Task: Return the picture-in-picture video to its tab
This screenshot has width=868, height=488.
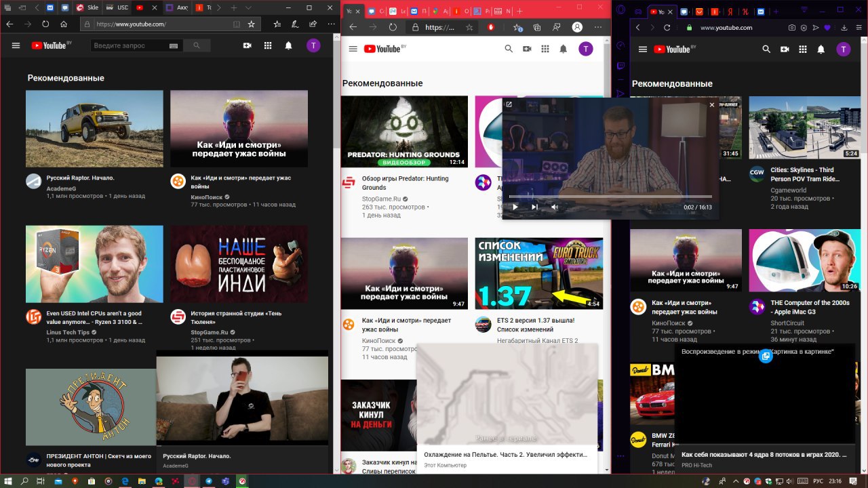Action: pyautogui.click(x=509, y=104)
